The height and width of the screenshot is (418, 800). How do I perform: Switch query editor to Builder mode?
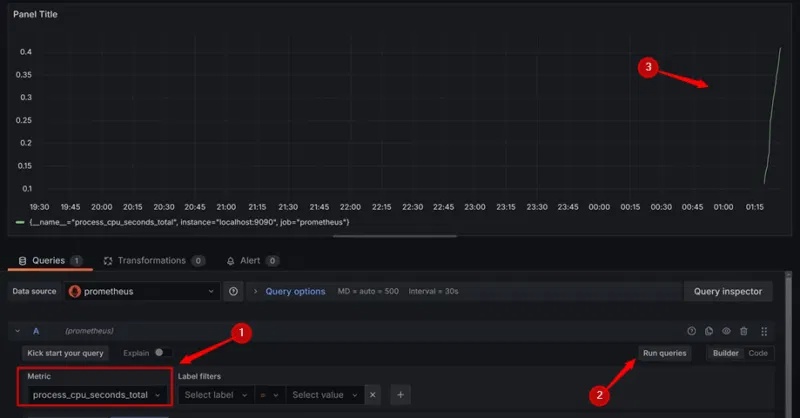[x=725, y=353]
